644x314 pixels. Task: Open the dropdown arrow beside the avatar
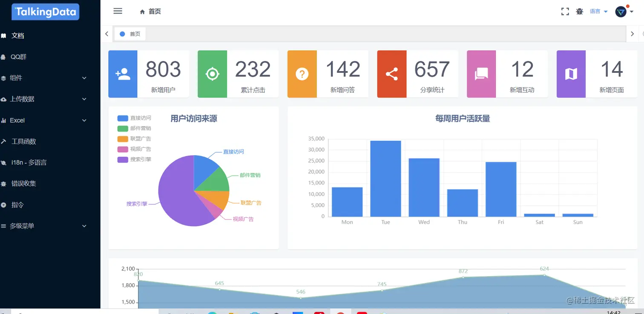tap(632, 12)
